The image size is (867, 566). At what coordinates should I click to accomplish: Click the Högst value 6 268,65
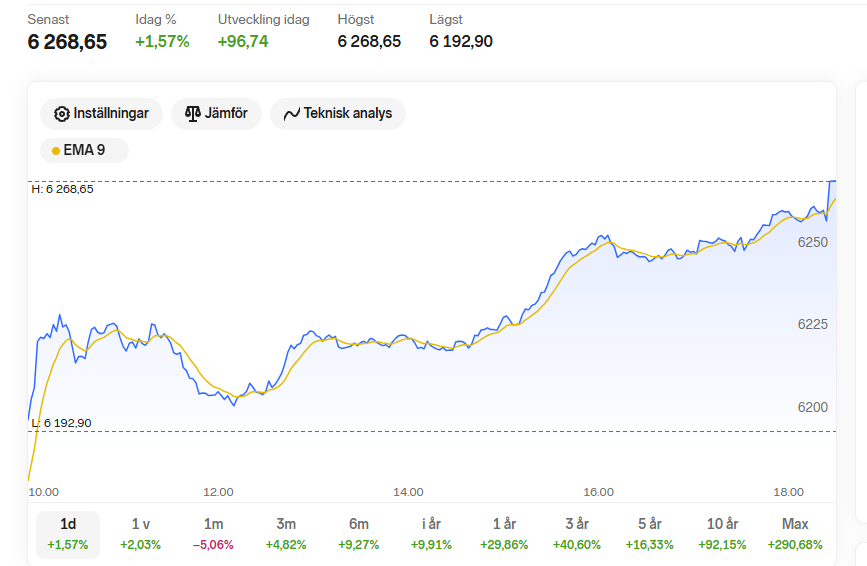[x=369, y=41]
